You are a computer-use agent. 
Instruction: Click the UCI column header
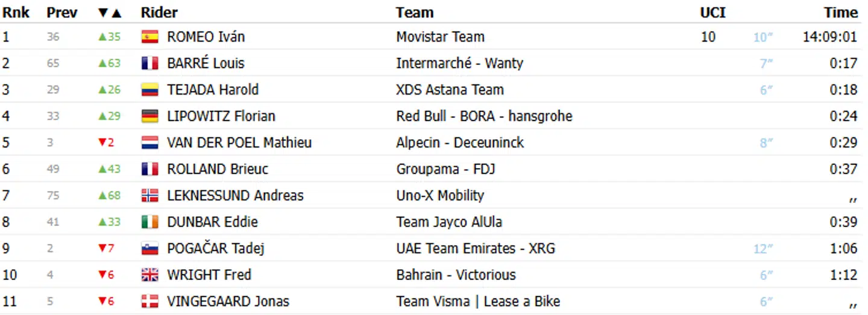(x=712, y=13)
